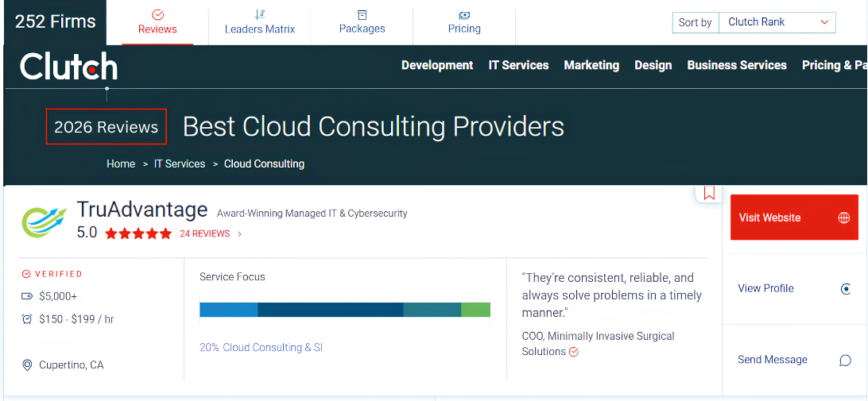Open the Sort by Clutch Rank dropdown
The height and width of the screenshot is (401, 868).
pyautogui.click(x=777, y=22)
